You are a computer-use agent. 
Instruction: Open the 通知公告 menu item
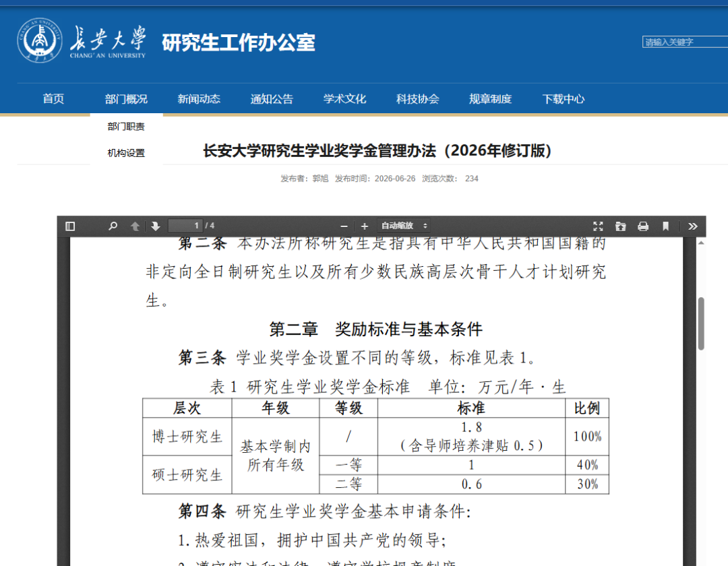pos(272,99)
